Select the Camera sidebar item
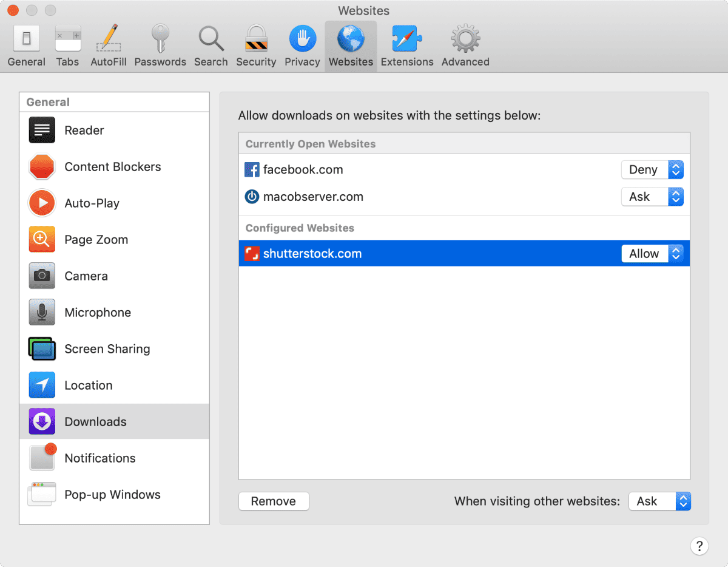This screenshot has height=567, width=728. pos(86,276)
